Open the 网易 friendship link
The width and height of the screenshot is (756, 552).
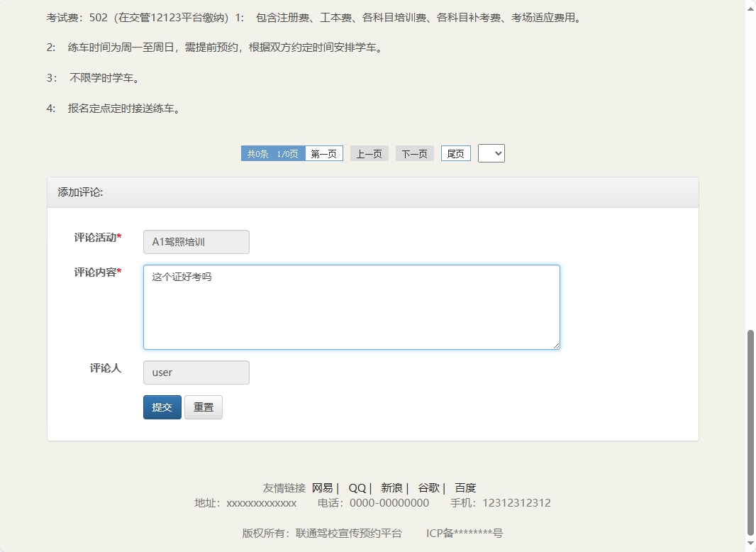[323, 487]
